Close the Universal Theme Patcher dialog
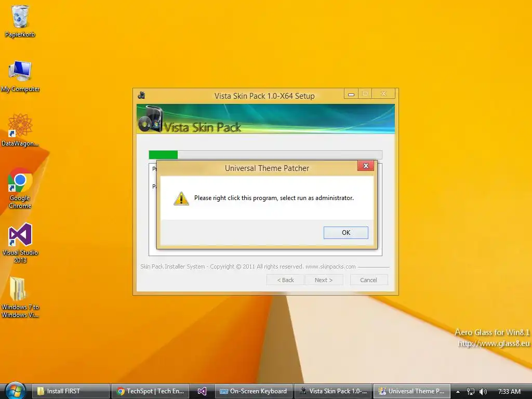Viewport: 532px width, 399px height. tap(365, 166)
